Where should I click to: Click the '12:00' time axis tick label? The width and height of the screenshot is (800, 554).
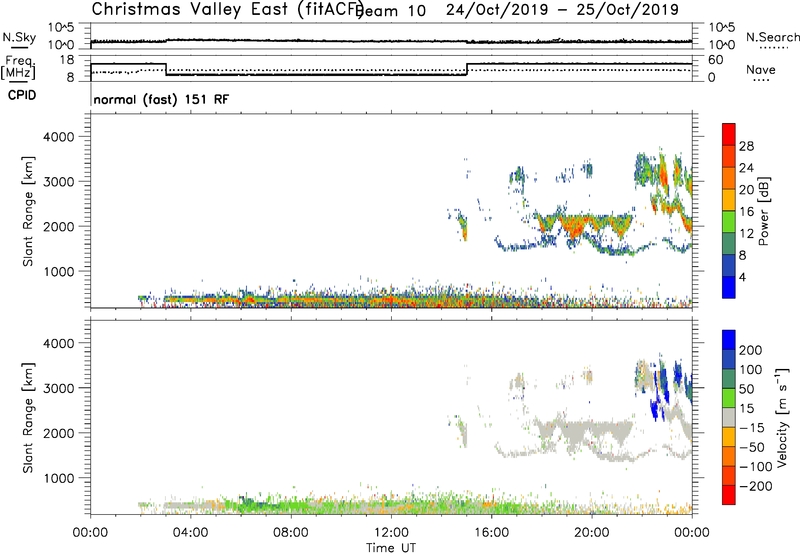pos(391,533)
